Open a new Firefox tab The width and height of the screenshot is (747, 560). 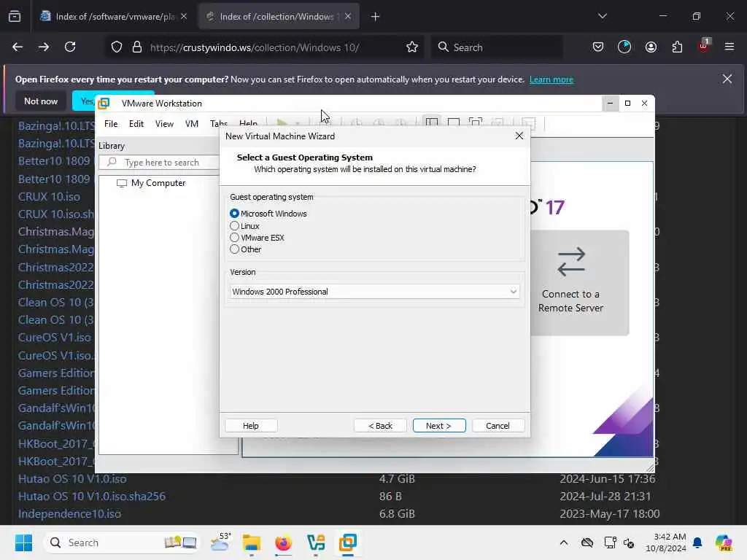pos(376,17)
